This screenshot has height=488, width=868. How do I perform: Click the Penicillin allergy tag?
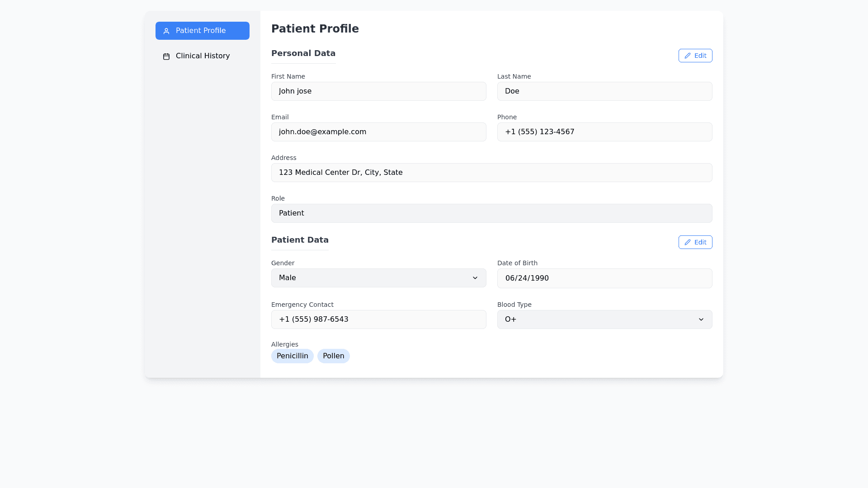pyautogui.click(x=292, y=356)
